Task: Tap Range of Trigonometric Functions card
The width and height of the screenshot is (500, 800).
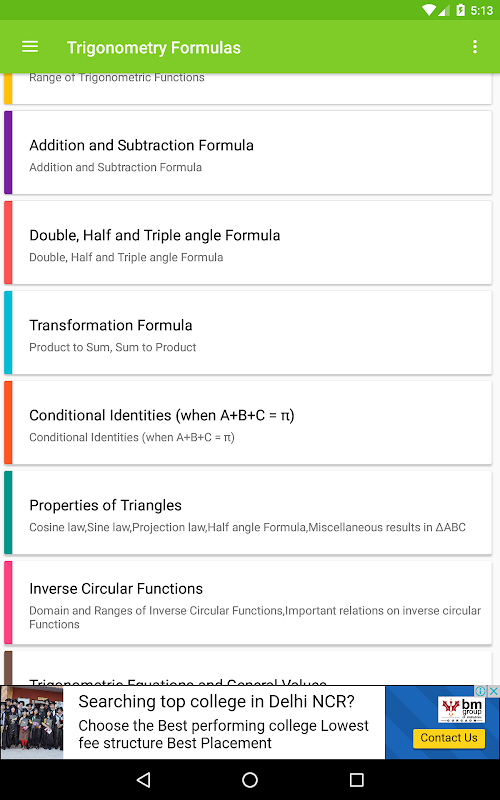Action: tap(248, 89)
